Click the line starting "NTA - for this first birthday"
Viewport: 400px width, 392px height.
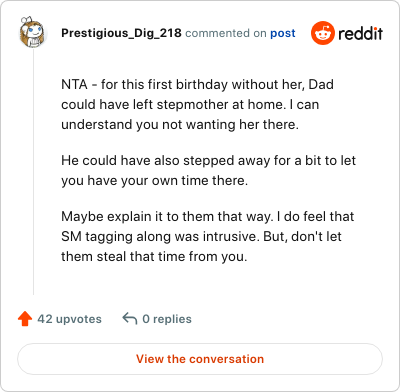(197, 85)
